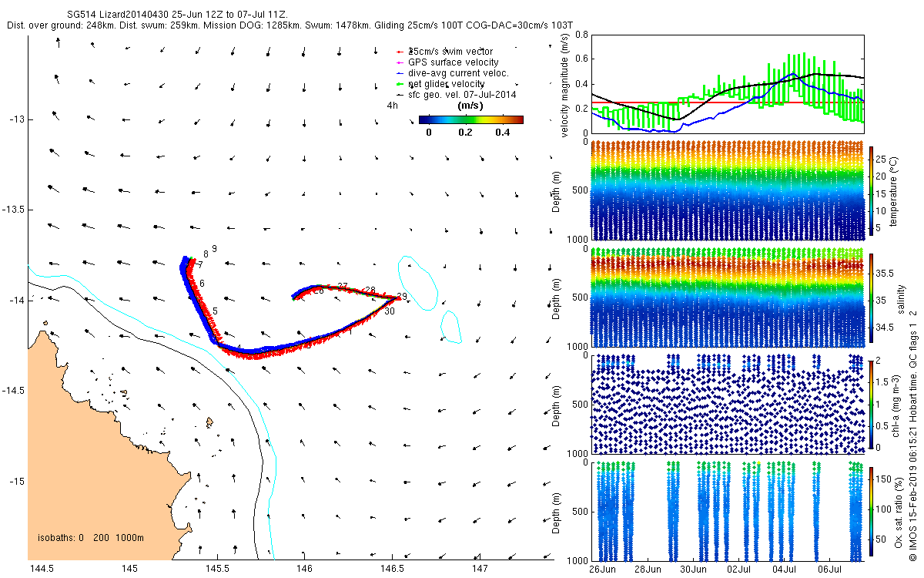Viewport: 924px width, 578px height.
Task: Click map longitude label '147'
Action: 480,569
